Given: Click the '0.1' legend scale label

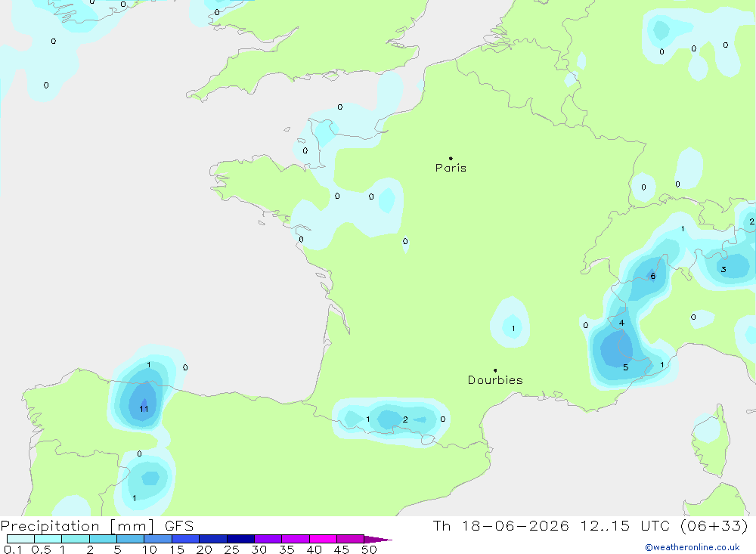Looking at the screenshot, I should pos(13,549).
